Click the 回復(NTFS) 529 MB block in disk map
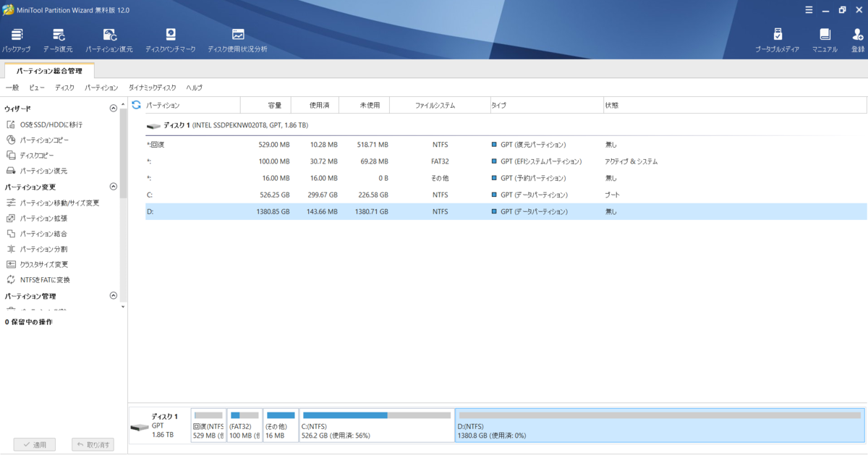 click(x=208, y=425)
